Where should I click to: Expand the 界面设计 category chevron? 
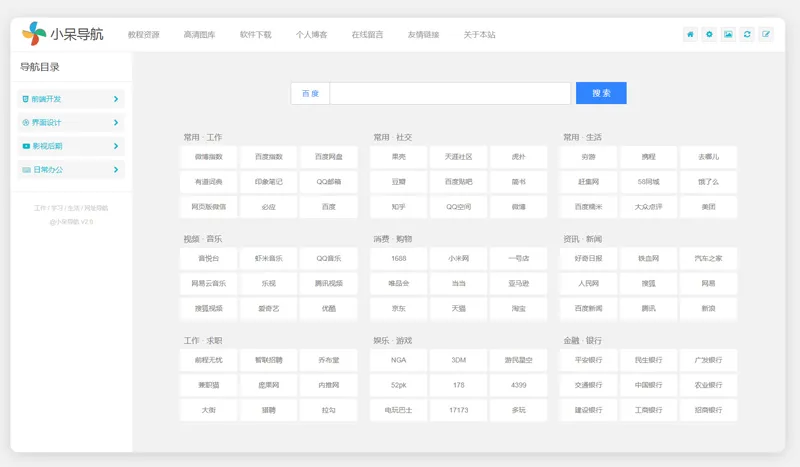pos(116,123)
